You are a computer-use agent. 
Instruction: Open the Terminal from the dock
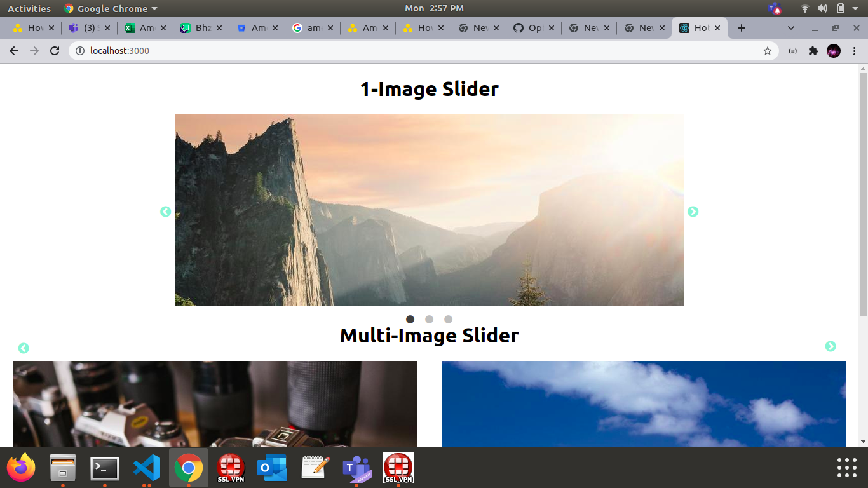pyautogui.click(x=105, y=468)
